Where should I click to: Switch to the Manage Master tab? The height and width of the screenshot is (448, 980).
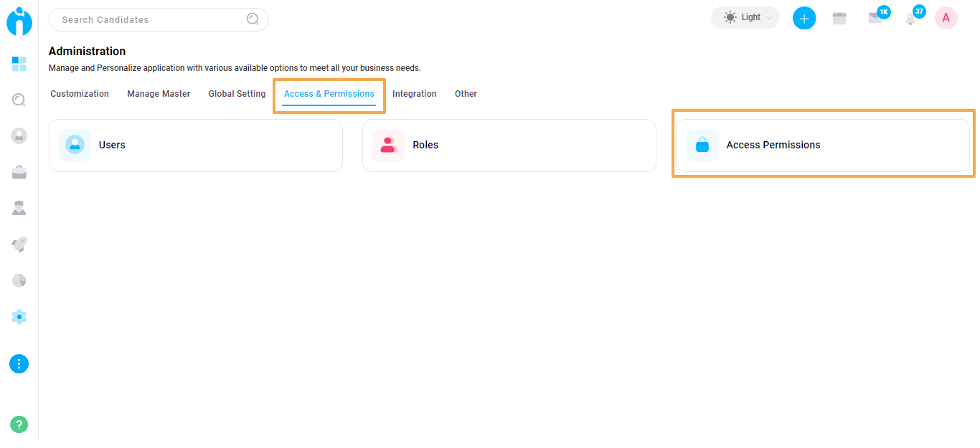point(159,94)
